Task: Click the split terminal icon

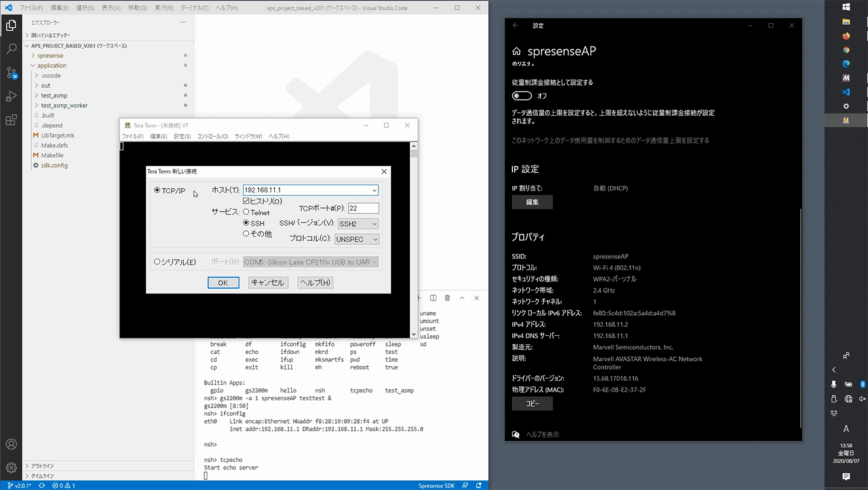Action: tap(433, 298)
